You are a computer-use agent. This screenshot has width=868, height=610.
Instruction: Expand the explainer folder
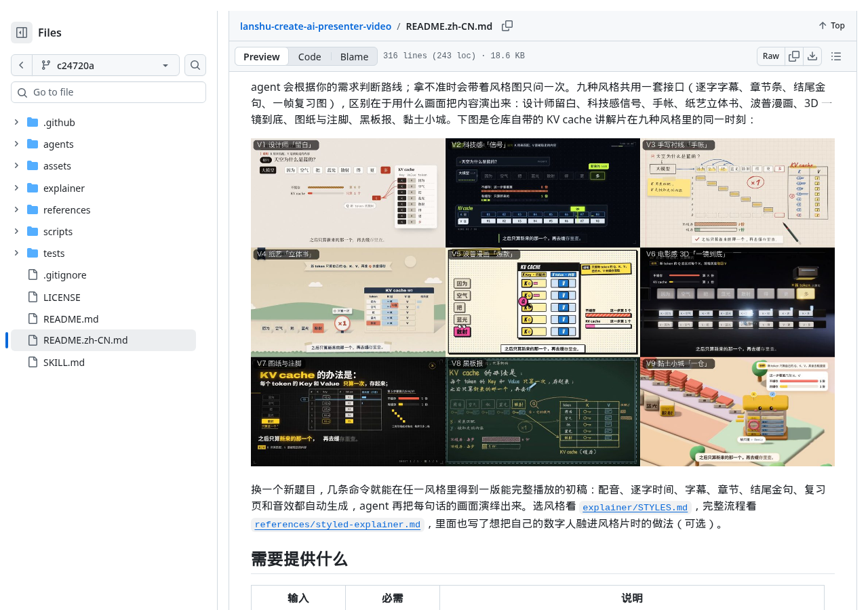click(x=16, y=188)
